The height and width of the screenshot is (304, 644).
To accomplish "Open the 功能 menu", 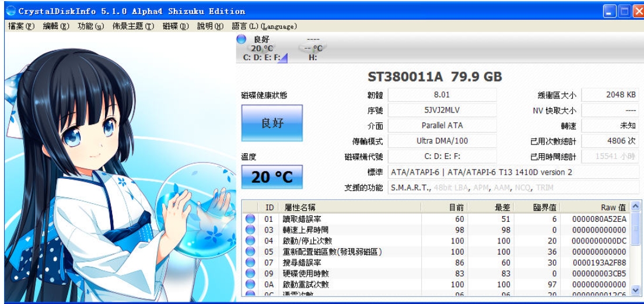I will 90,27.
